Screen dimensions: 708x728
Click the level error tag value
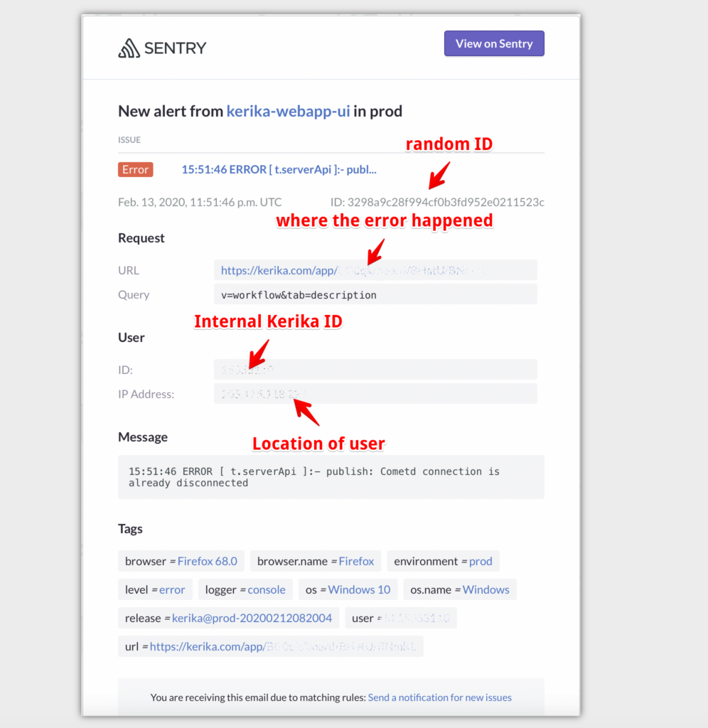tap(172, 589)
